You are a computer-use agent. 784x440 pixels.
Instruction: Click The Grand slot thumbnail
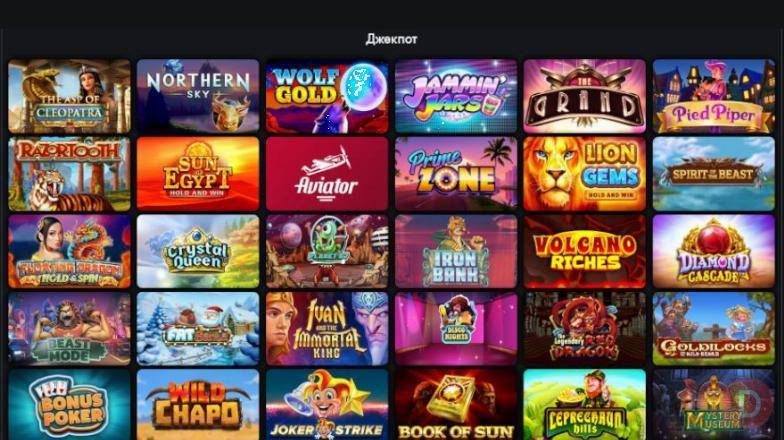click(584, 96)
